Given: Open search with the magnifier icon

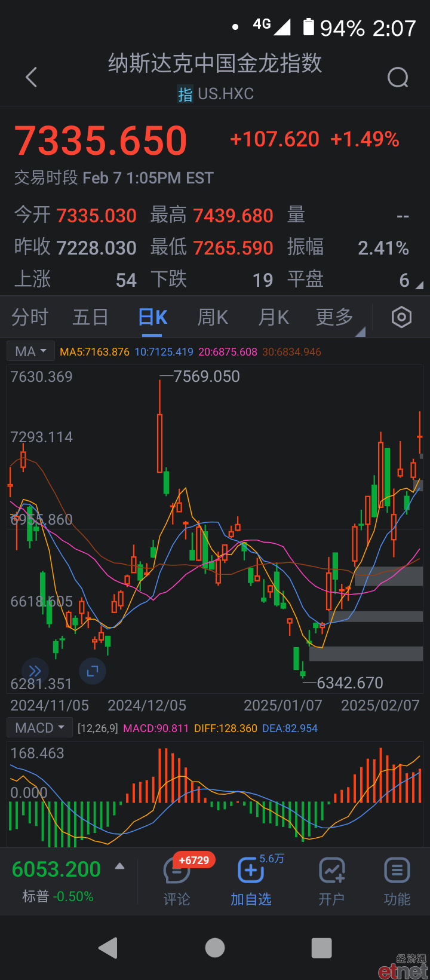Looking at the screenshot, I should click(x=398, y=77).
